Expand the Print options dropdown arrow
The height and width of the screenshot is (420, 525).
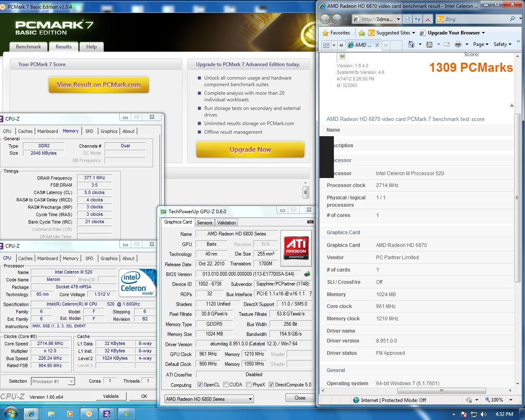pyautogui.click(x=467, y=44)
